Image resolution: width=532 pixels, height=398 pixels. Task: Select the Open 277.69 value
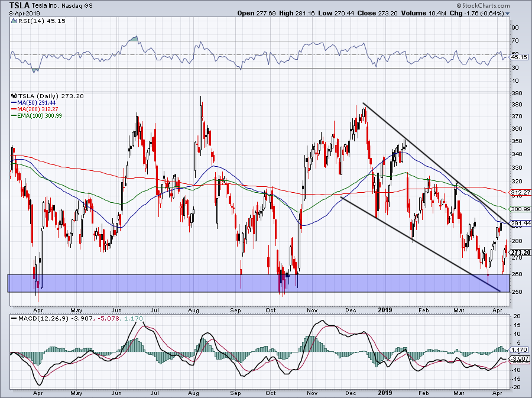(257, 13)
